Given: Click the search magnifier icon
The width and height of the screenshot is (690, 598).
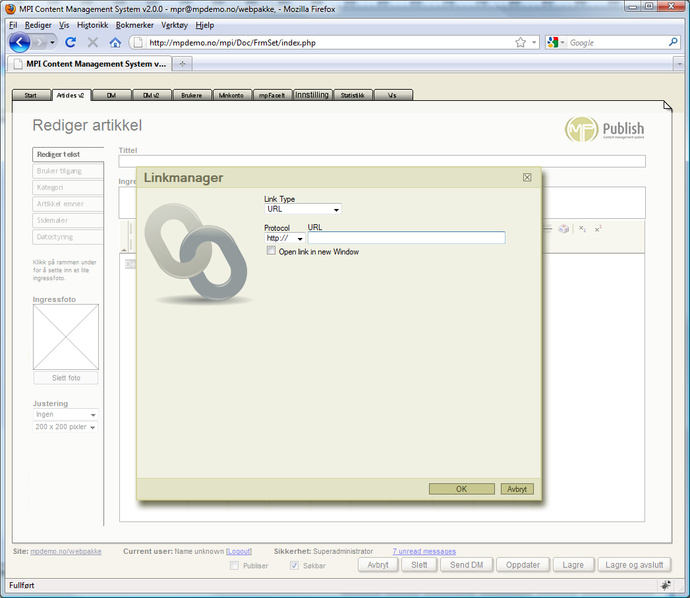Looking at the screenshot, I should [673, 43].
